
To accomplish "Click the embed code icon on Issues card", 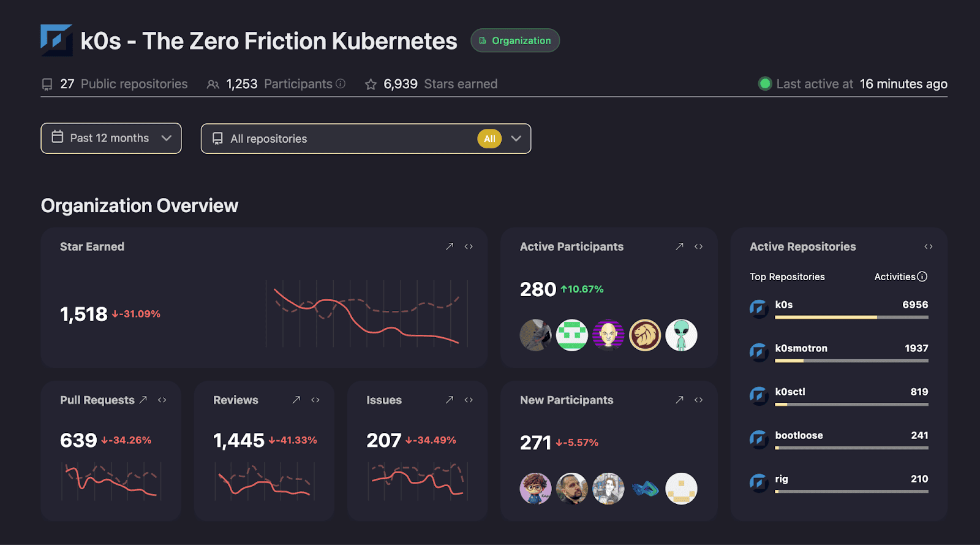I will coord(469,400).
